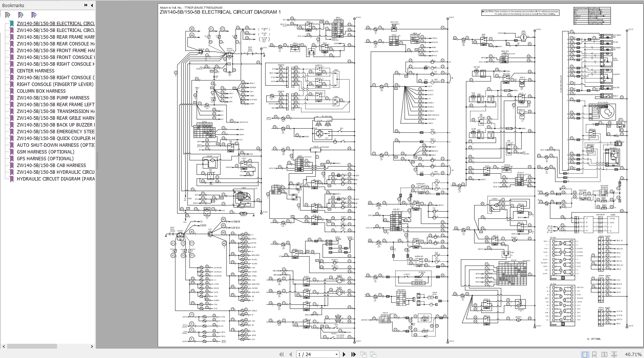Switch to single page layout
The image size is (644, 358).
(x=585, y=354)
